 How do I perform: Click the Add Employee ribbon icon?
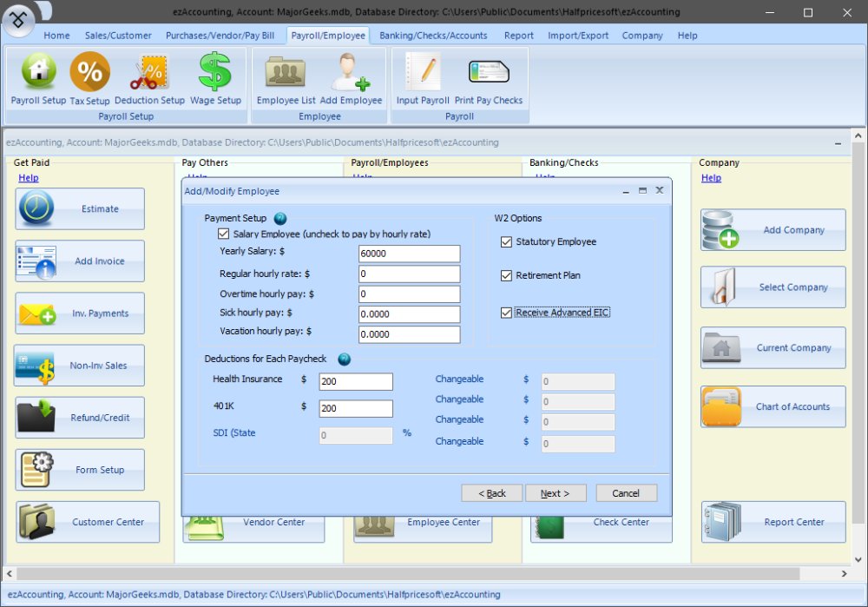coord(351,78)
